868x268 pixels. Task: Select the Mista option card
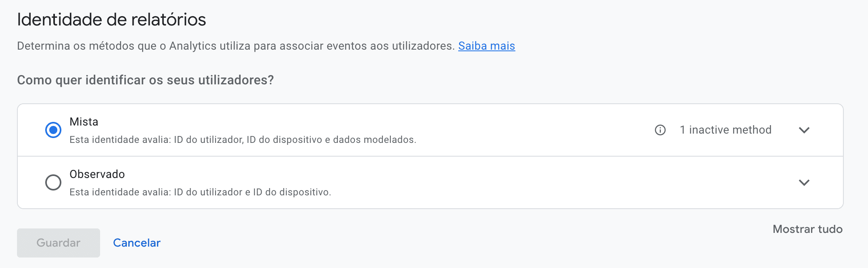pos(283,130)
